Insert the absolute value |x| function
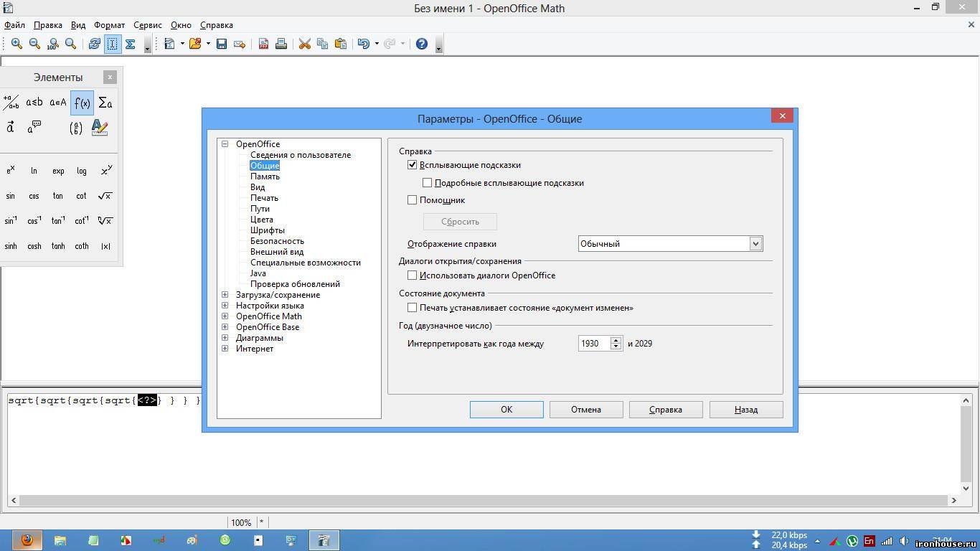The image size is (980, 551). tap(105, 246)
